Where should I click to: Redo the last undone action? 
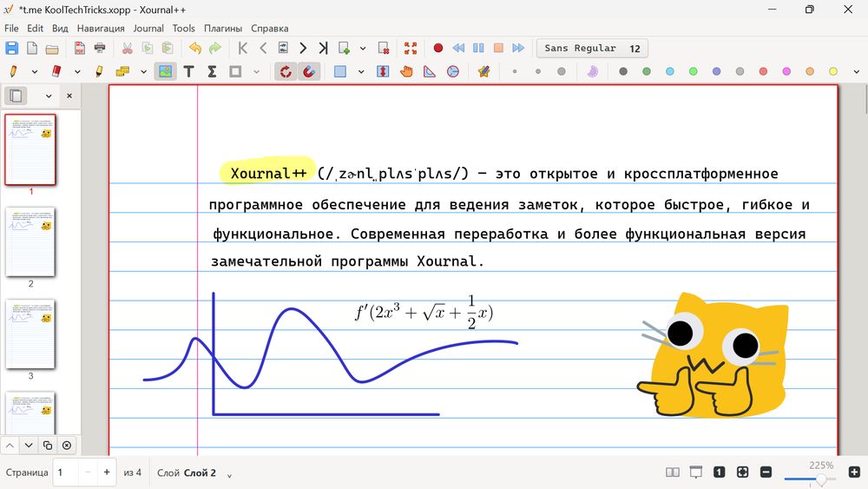point(214,48)
